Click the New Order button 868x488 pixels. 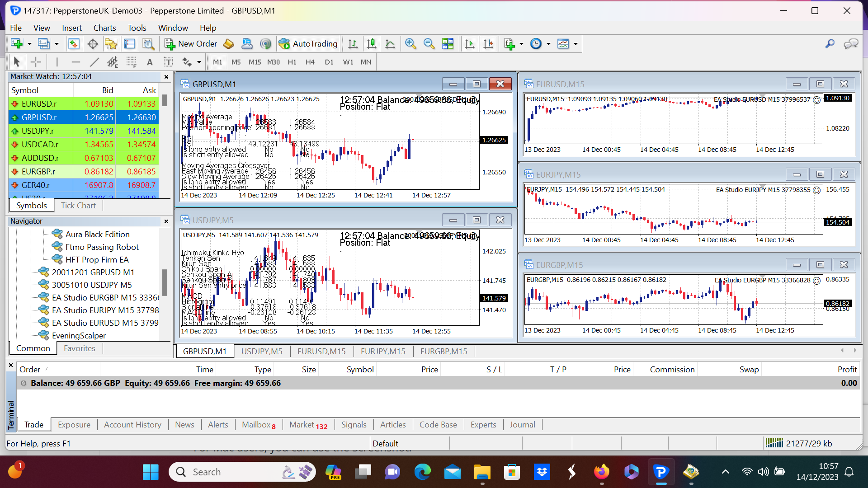point(191,44)
